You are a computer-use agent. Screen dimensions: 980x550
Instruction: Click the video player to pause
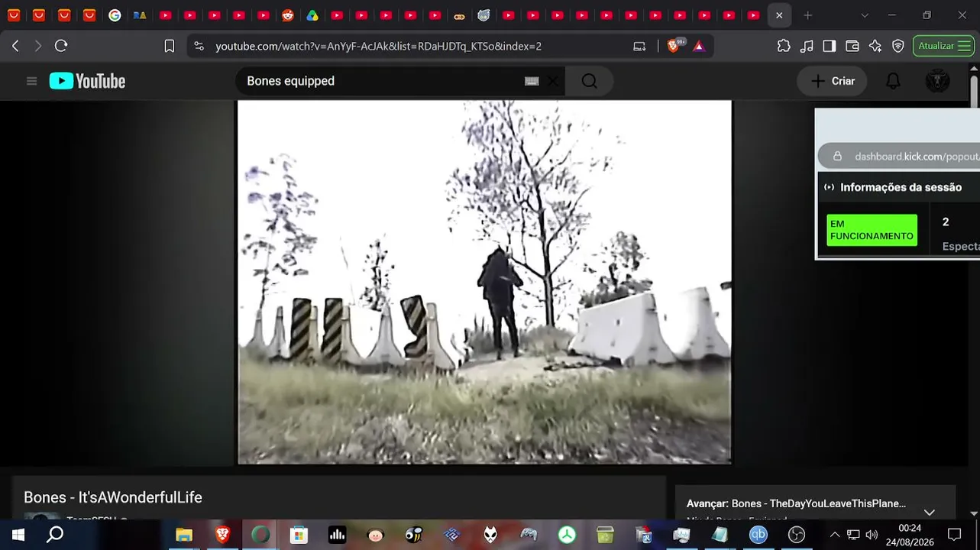point(484,282)
